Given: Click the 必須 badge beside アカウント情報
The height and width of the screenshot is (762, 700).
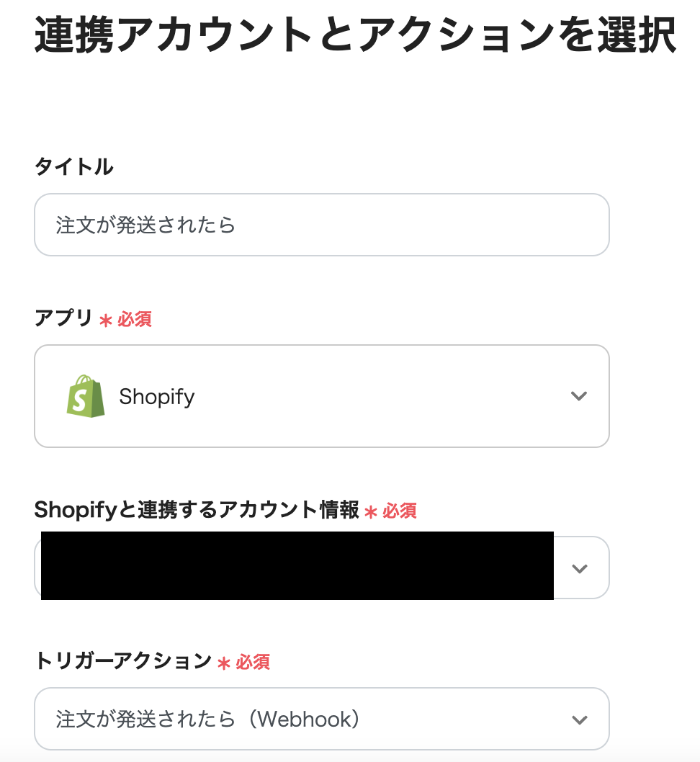Looking at the screenshot, I should 400,511.
